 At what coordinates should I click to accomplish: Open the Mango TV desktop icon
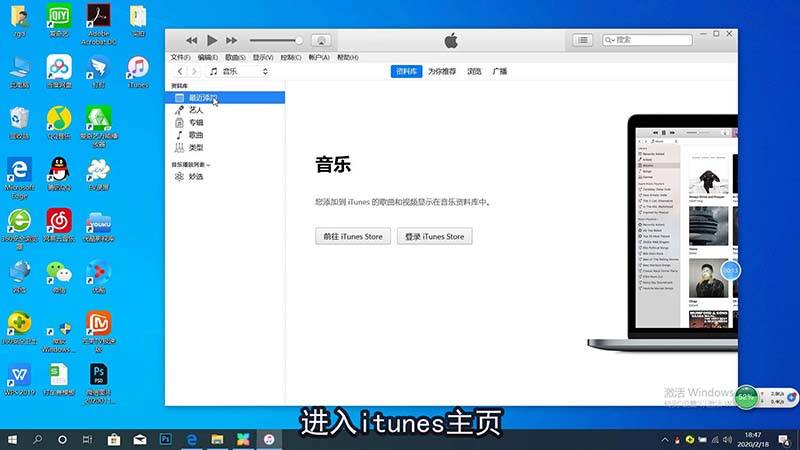(98, 331)
